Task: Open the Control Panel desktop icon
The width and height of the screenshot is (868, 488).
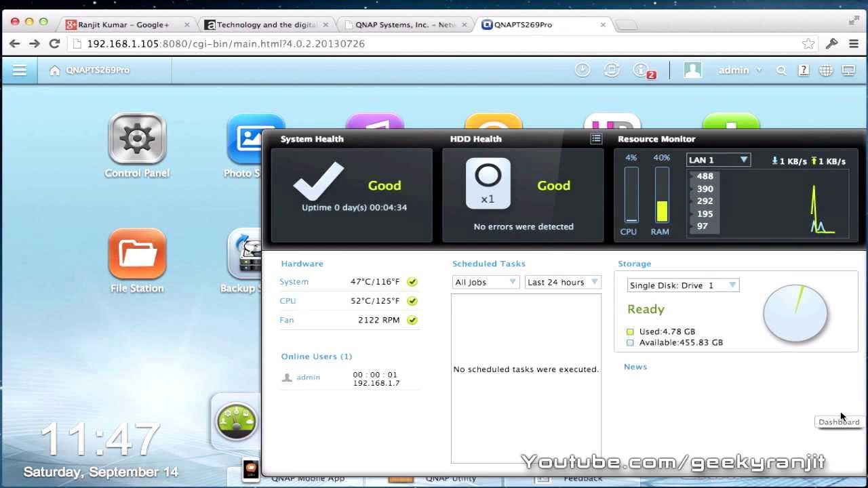Action: pos(137,139)
